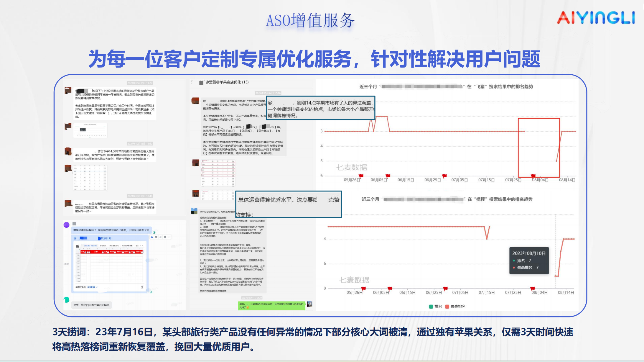The height and width of the screenshot is (362, 644).
Task: Click the AIYINGLI logo in the corner
Action: tap(596, 18)
